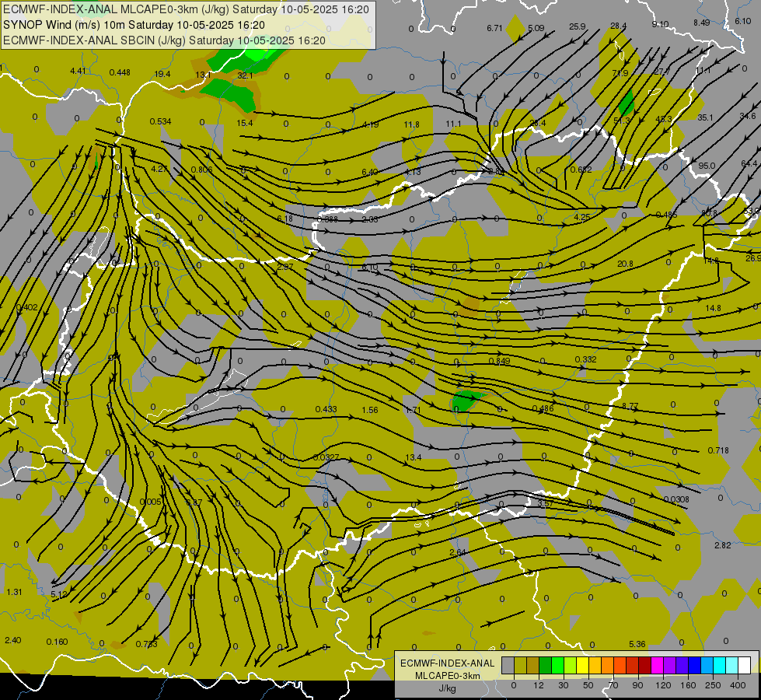Click the MLCAPE0-3km header line
The width and height of the screenshot is (761, 700).
(x=186, y=9)
